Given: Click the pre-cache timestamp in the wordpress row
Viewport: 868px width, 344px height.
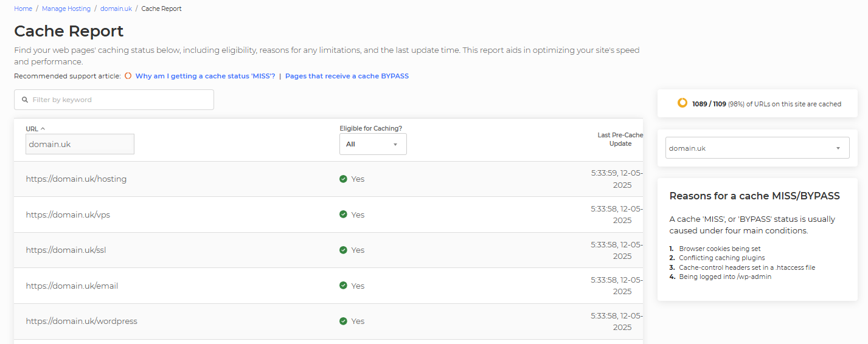Looking at the screenshot, I should tap(617, 321).
